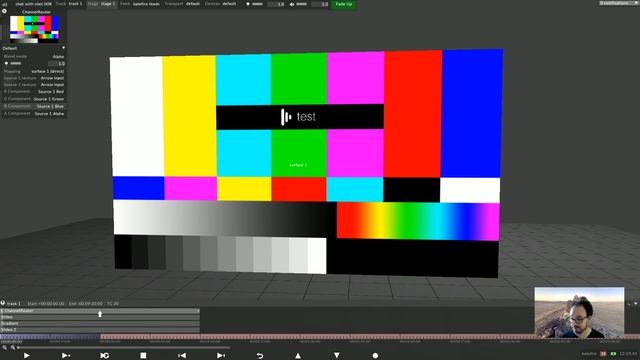Adjust the layer brightness slider in ChannelRouter panel
Viewport: 640px width, 360px height.
tap(16, 63)
